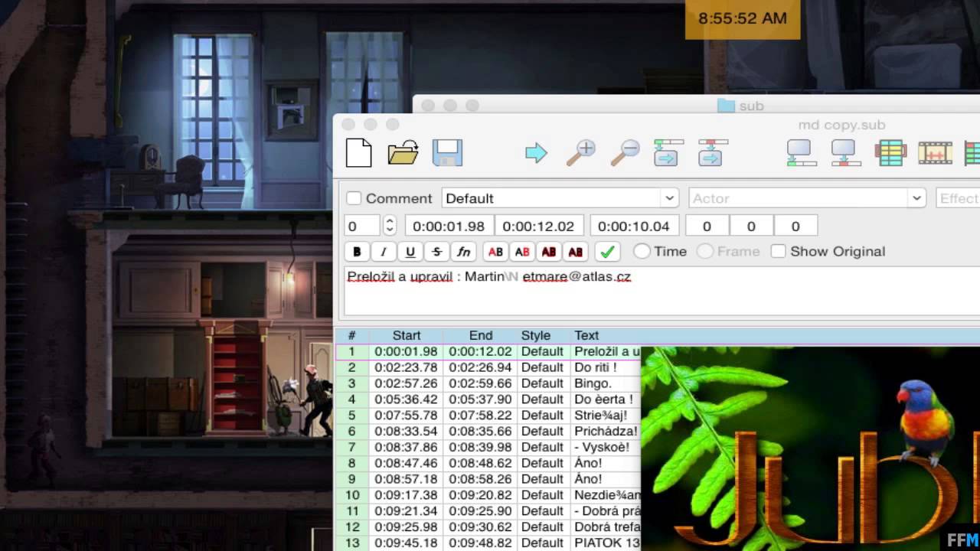
Task: Enable the Comment checkbox
Action: pos(354,198)
